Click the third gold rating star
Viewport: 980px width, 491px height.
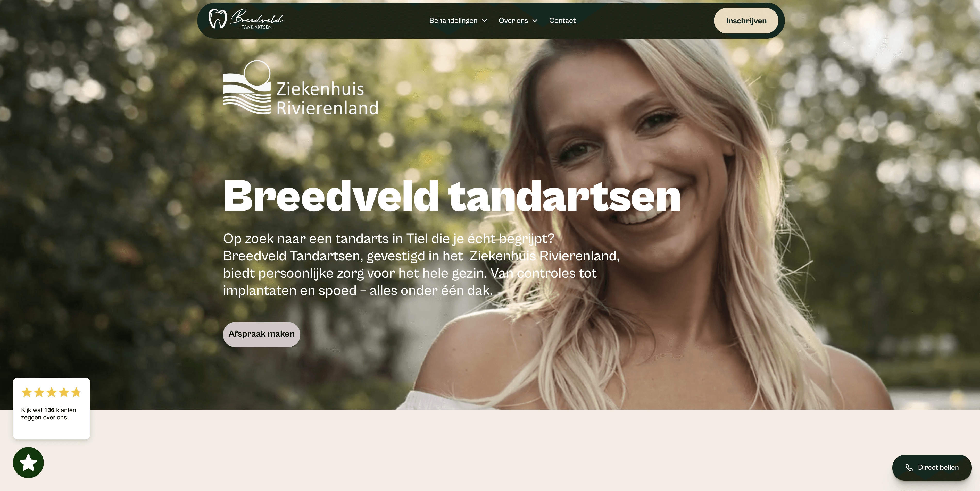pyautogui.click(x=52, y=392)
